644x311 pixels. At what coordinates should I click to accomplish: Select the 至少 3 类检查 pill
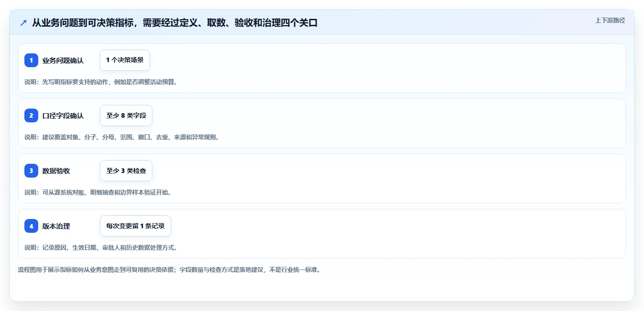point(126,171)
